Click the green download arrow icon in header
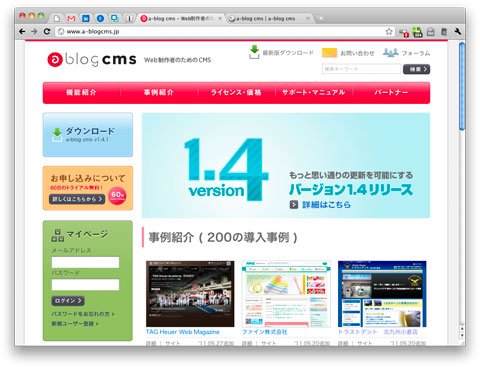The height and width of the screenshot is (367, 480). [254, 52]
